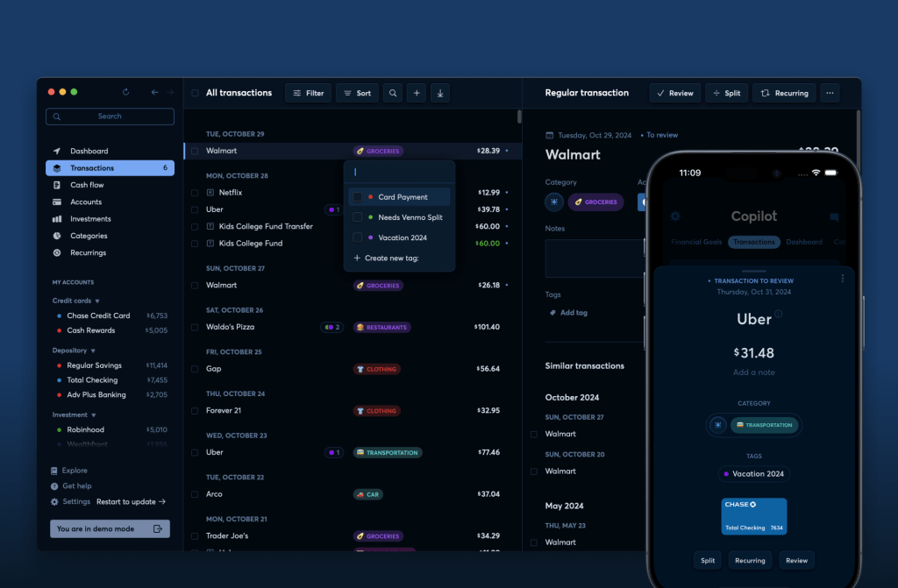898x588 pixels.
Task: Switch to the phone's Financial Goals tab
Action: 696,242
